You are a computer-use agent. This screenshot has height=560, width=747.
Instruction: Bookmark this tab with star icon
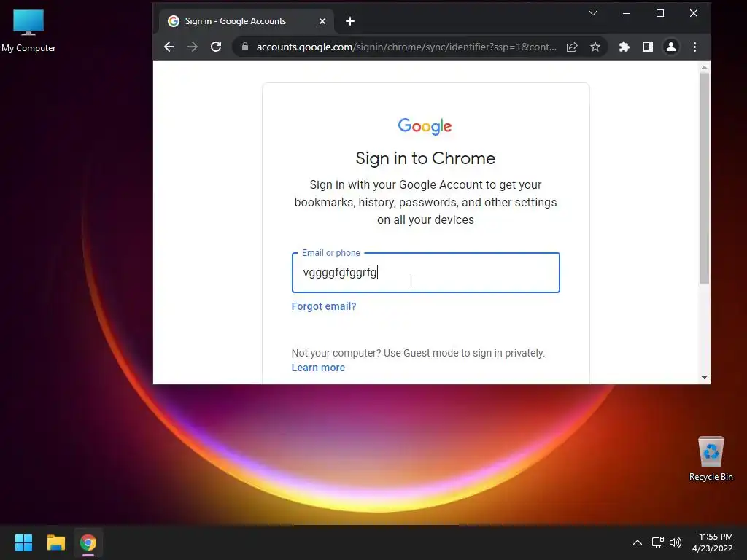(595, 47)
